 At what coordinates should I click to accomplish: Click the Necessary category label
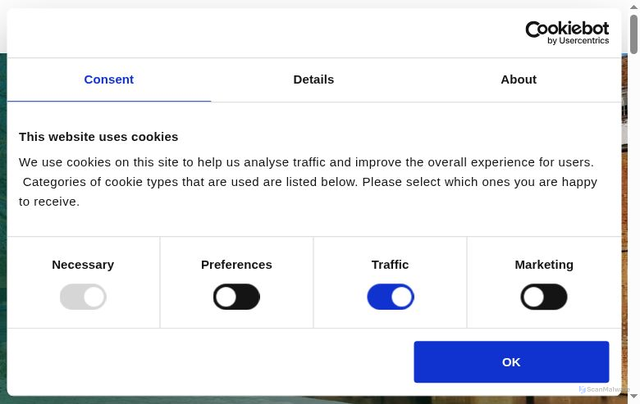click(83, 265)
